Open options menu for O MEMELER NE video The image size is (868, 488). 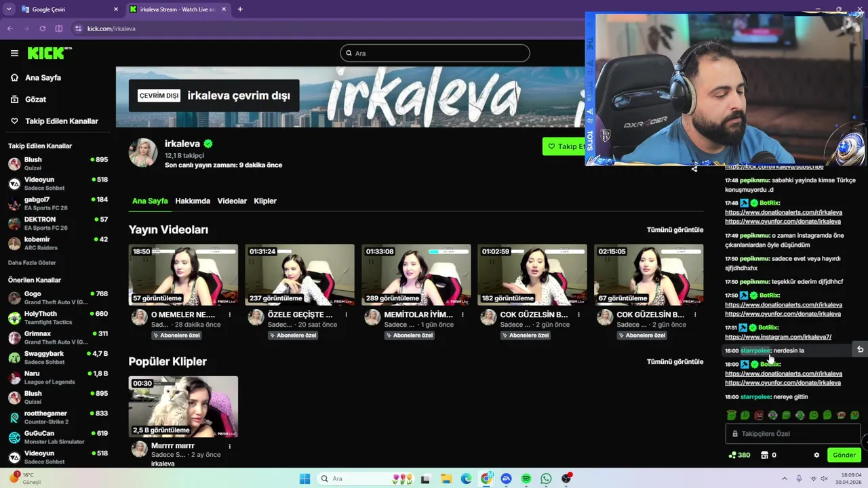(230, 314)
